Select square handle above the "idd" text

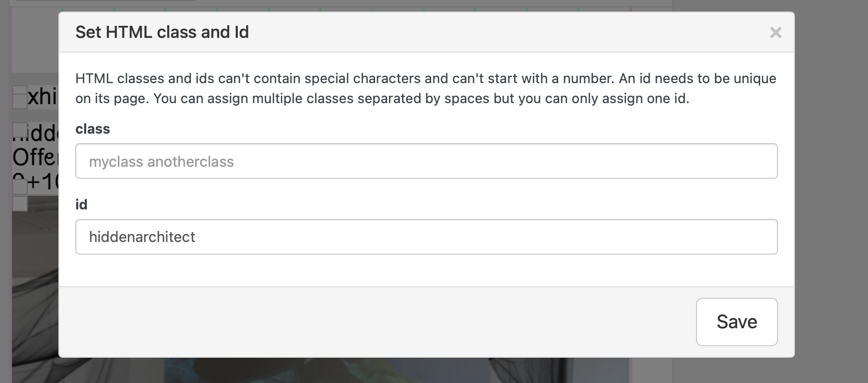point(19,129)
